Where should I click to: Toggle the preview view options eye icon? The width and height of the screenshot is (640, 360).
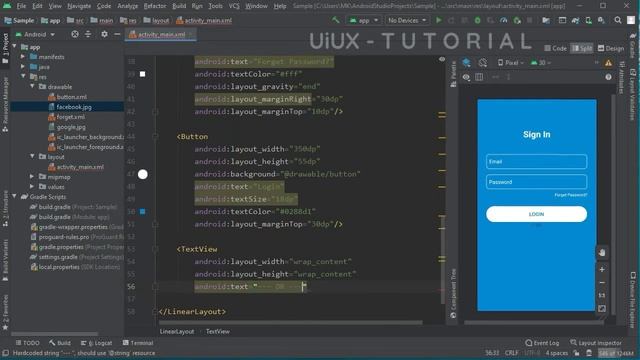click(x=466, y=77)
